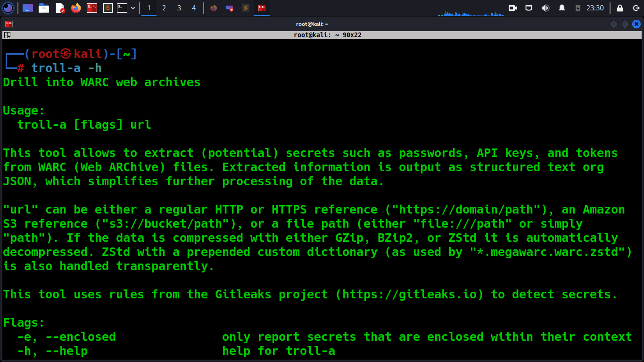The width and height of the screenshot is (644, 362).
Task: Lock the screen with padlock icon
Action: pos(620,8)
